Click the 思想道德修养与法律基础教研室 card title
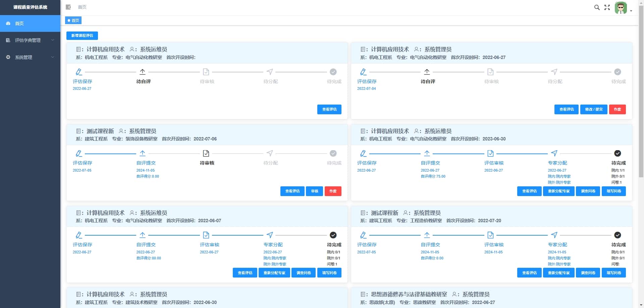The image size is (644, 308). click(409, 294)
